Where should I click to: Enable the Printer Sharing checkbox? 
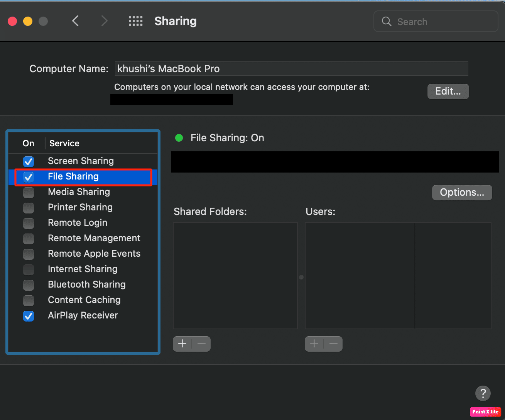pos(29,208)
